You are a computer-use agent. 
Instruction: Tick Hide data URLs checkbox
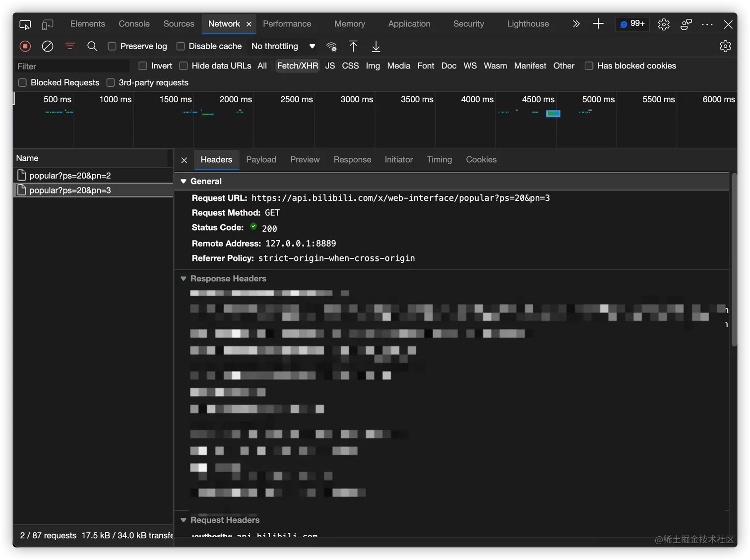click(x=184, y=65)
